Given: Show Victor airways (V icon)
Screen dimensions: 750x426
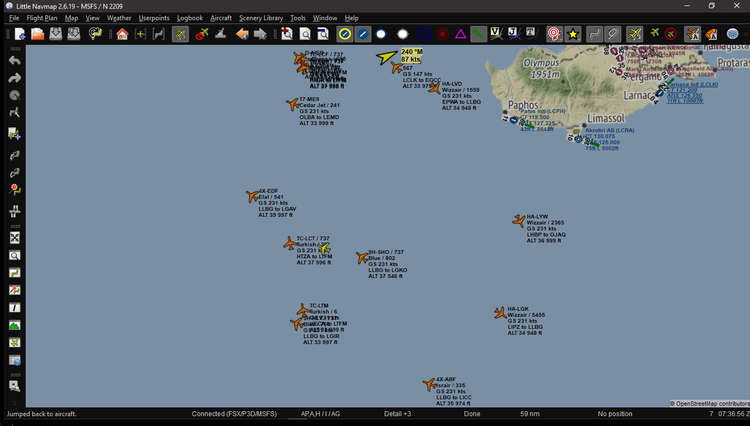Looking at the screenshot, I should pos(496,34).
